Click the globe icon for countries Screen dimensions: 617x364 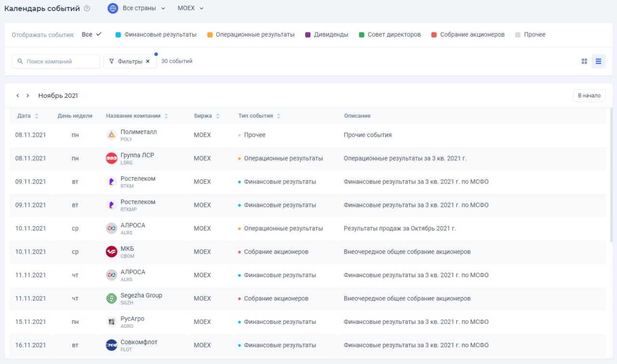[113, 8]
